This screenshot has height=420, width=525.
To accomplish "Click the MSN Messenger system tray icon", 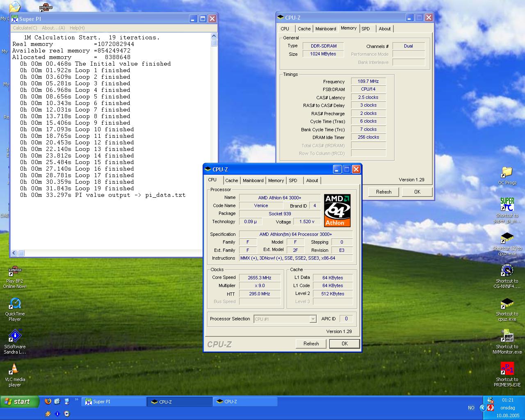I will tap(490, 400).
